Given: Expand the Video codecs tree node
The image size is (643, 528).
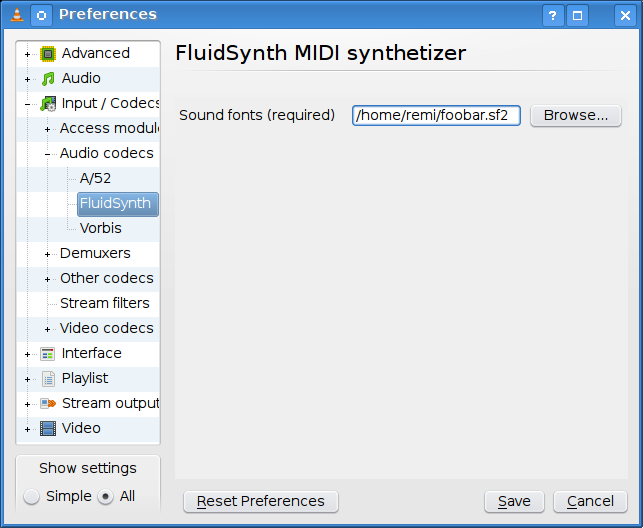Looking at the screenshot, I should coord(47,329).
